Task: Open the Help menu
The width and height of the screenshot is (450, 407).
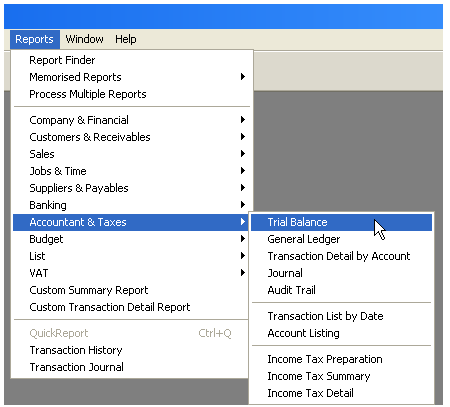Action: click(125, 39)
